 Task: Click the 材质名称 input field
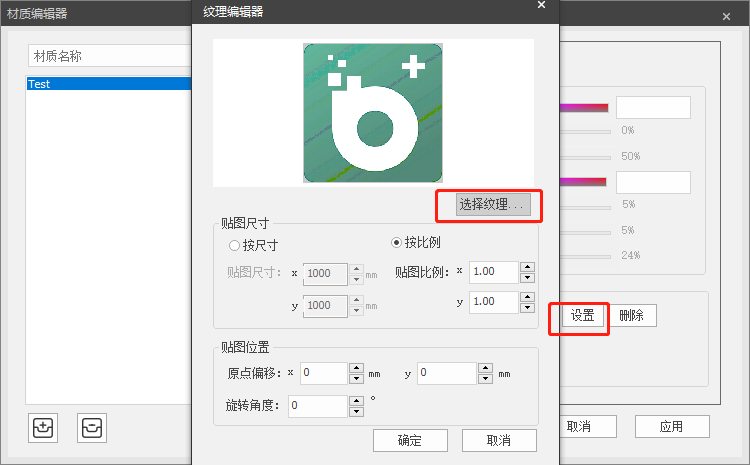[110, 56]
